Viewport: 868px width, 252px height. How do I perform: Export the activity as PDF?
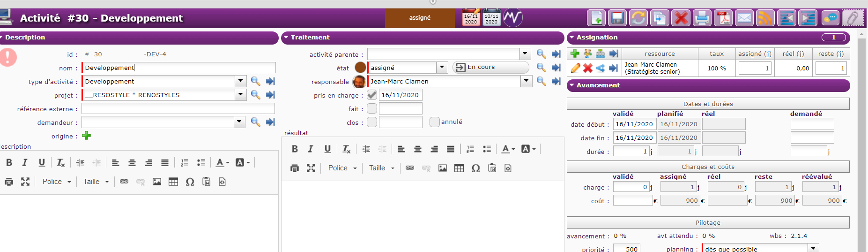click(723, 18)
